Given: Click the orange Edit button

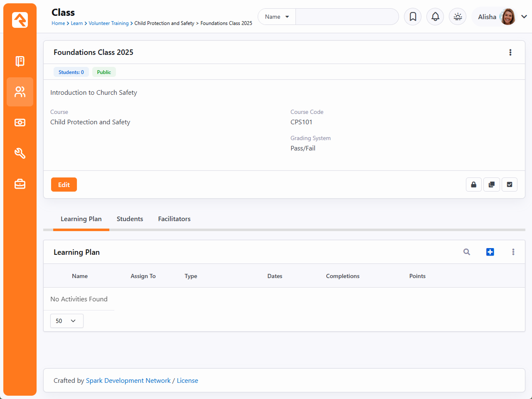Looking at the screenshot, I should tap(64, 185).
